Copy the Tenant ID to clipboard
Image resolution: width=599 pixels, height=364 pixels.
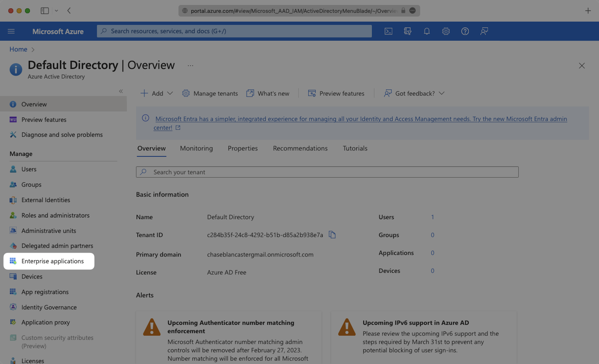coord(332,235)
